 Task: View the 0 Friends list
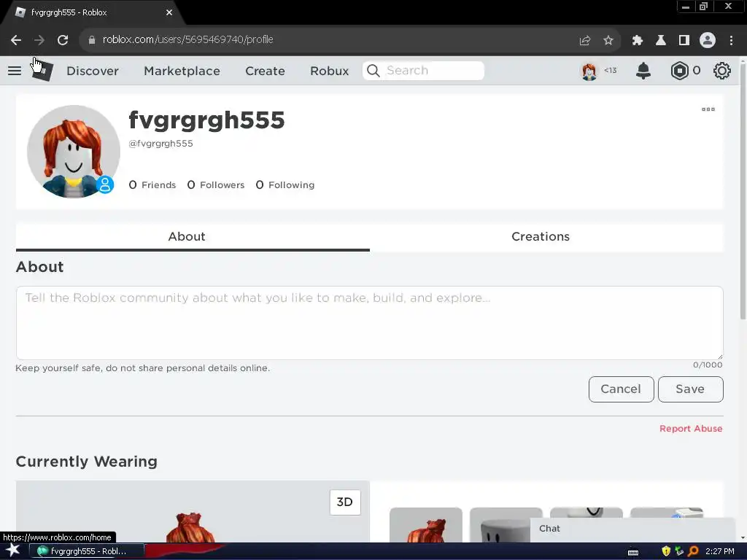(152, 184)
